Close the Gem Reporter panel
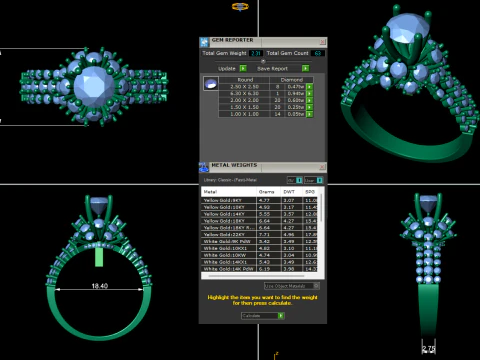 click(x=322, y=42)
